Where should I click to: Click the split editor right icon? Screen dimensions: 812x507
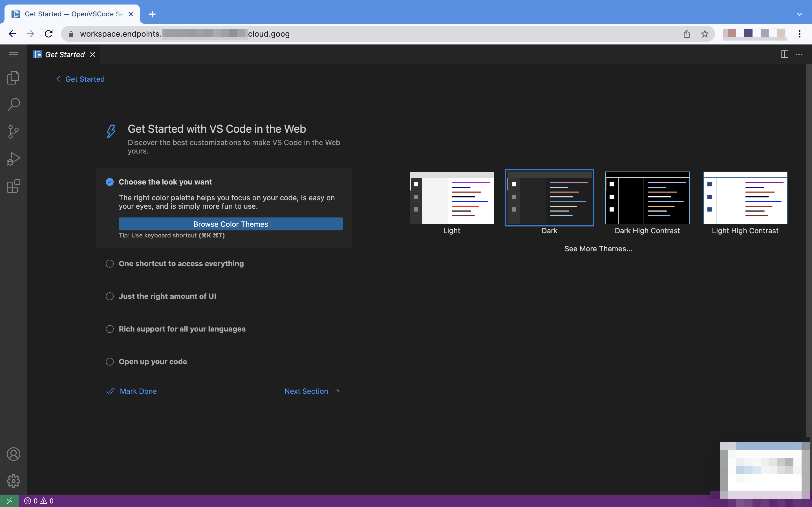[784, 54]
